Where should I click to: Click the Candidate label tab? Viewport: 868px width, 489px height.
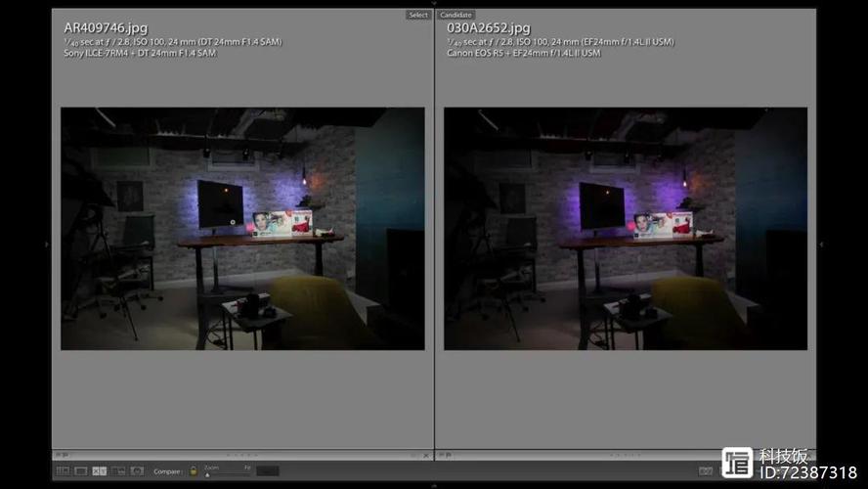point(456,15)
